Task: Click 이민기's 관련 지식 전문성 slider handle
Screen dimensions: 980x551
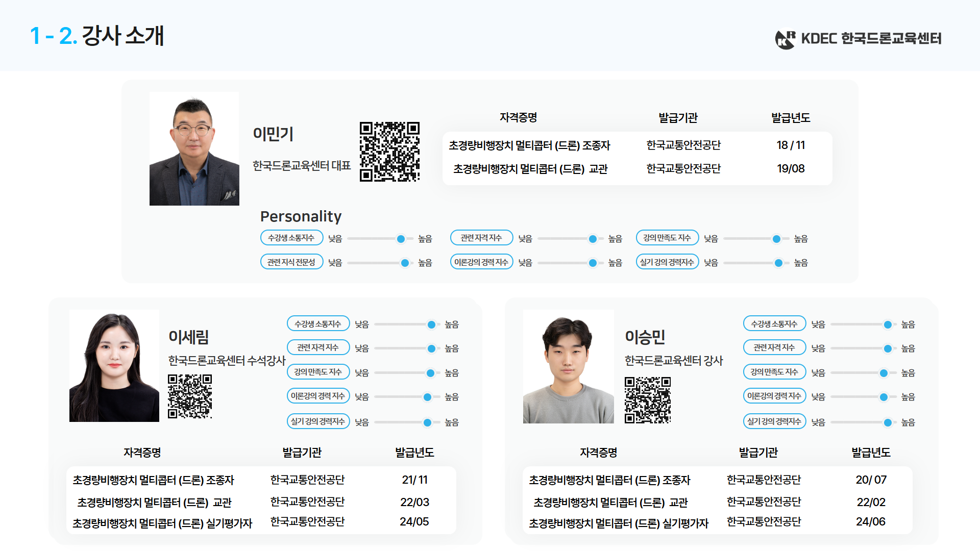Action: click(x=405, y=263)
